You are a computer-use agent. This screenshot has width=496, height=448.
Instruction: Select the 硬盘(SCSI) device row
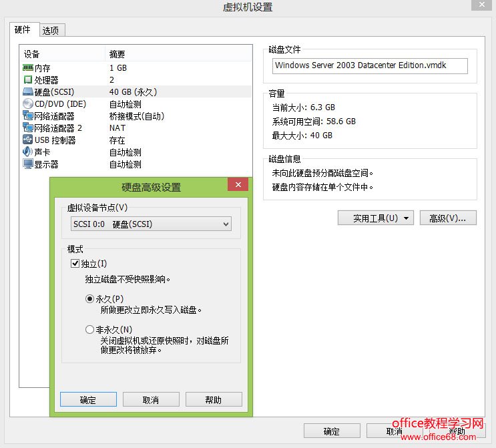(136, 91)
